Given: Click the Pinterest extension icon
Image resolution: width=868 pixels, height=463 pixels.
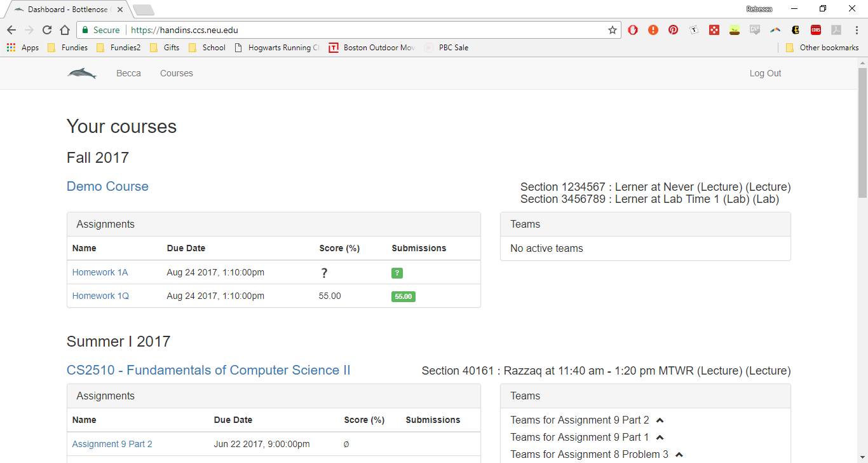Looking at the screenshot, I should [673, 30].
